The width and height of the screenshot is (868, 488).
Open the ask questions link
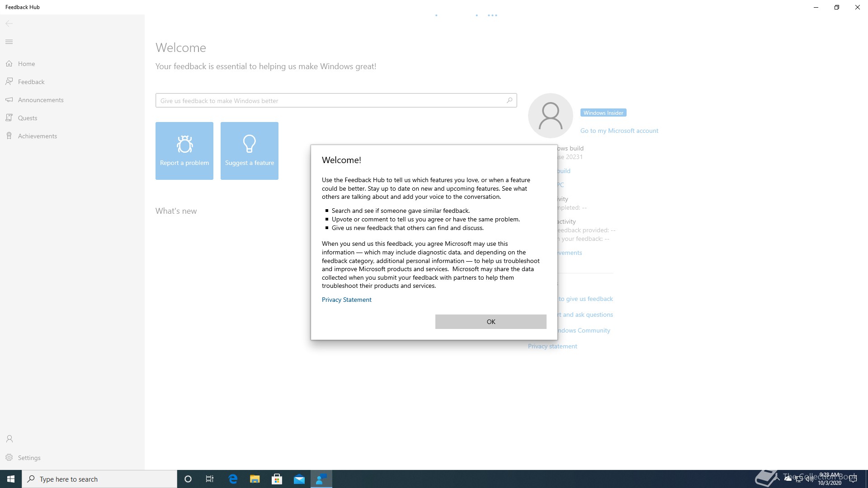(585, 314)
